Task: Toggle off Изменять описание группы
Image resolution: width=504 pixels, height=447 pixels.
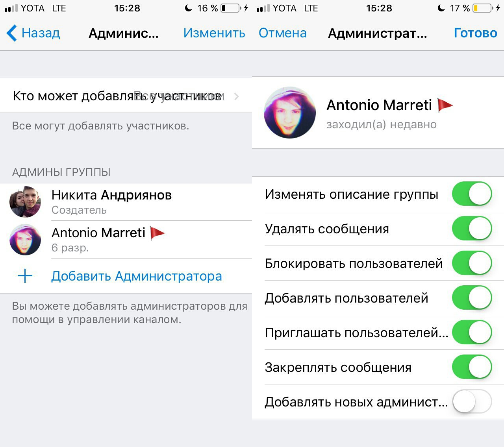Action: click(472, 194)
